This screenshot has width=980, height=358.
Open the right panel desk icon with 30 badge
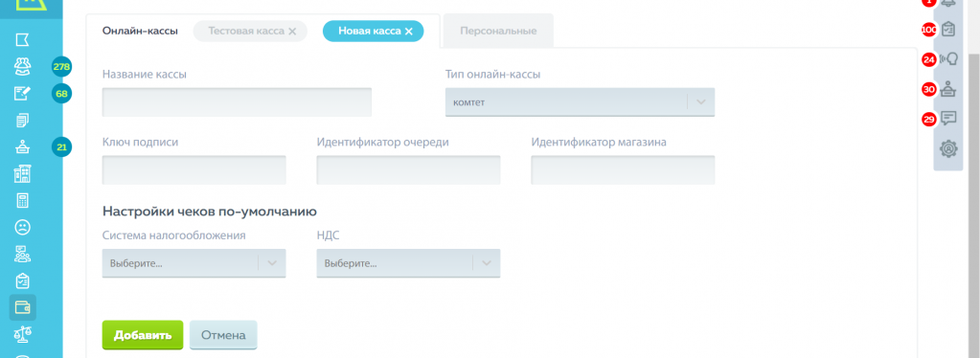[948, 89]
